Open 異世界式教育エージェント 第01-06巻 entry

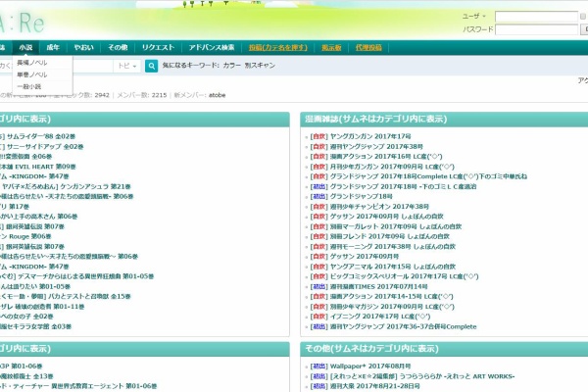tap(78, 386)
